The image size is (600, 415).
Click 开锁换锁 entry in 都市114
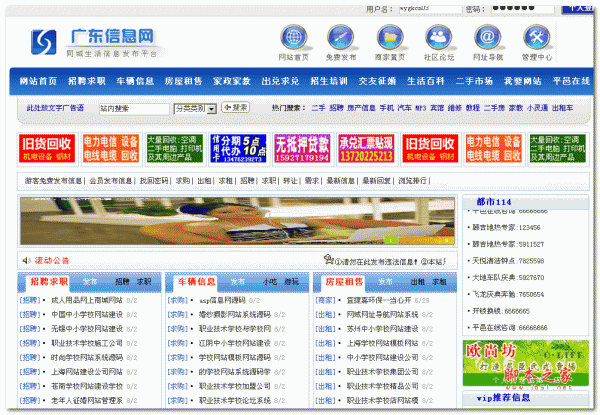(x=501, y=311)
